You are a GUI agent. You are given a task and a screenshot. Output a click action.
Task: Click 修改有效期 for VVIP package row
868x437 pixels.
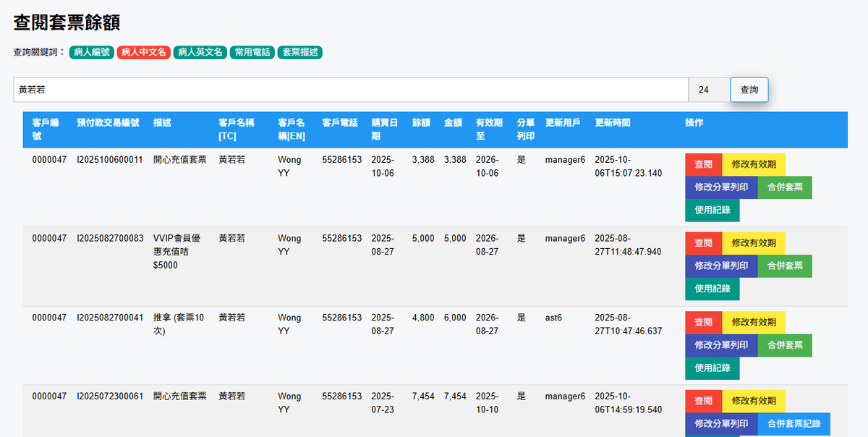(753, 243)
